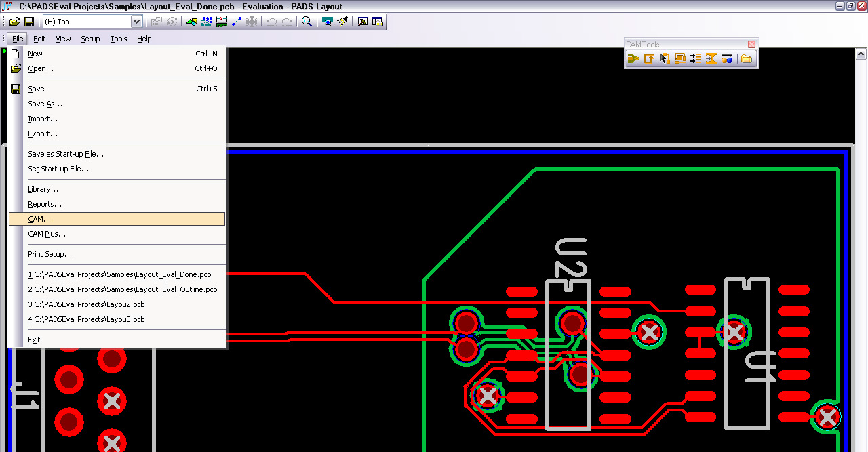Open the (H) Top layer dropdown
868x452 pixels.
tap(136, 22)
